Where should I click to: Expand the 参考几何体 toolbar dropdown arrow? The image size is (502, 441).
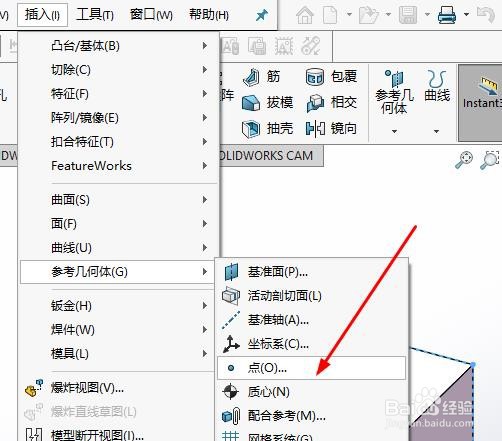click(x=394, y=131)
